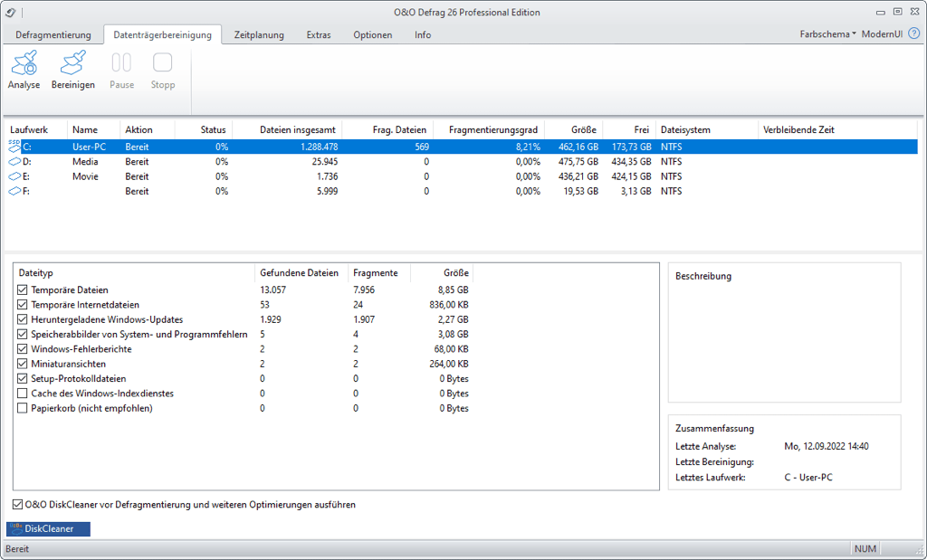Enable Cache des Windows-Indexdienstes checkbox
The image size is (927, 560).
coord(23,394)
